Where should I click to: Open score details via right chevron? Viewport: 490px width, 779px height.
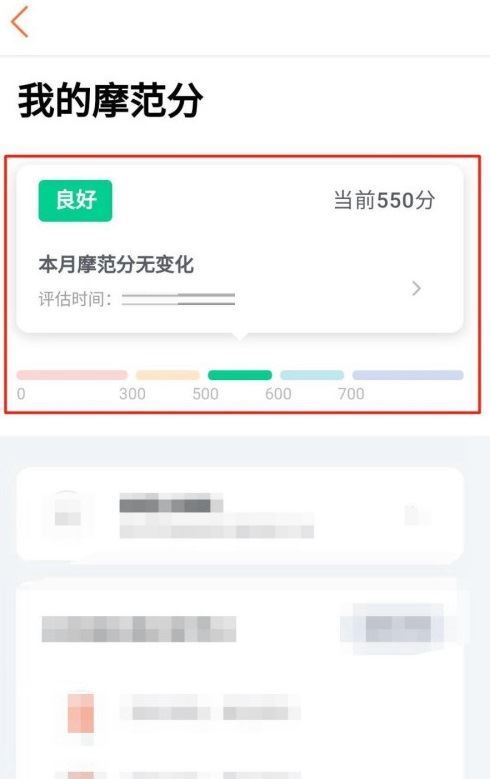[416, 288]
